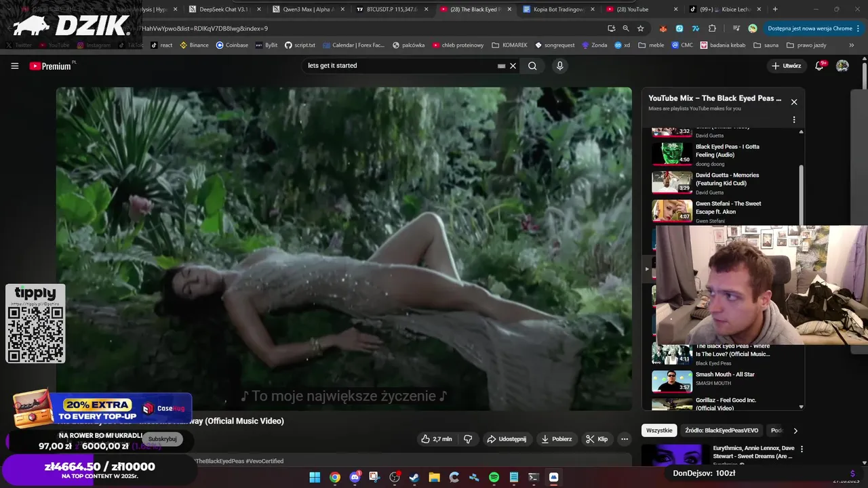Run search with the magnifier button
Image resolution: width=868 pixels, height=488 pixels.
coord(532,66)
